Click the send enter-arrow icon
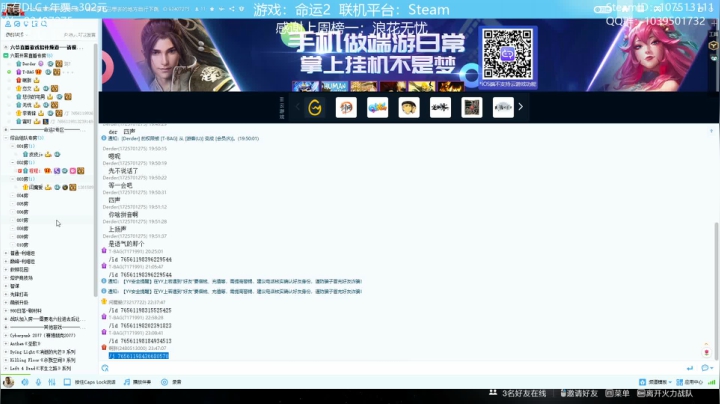Screen dimensions: 720x404 click(690, 368)
